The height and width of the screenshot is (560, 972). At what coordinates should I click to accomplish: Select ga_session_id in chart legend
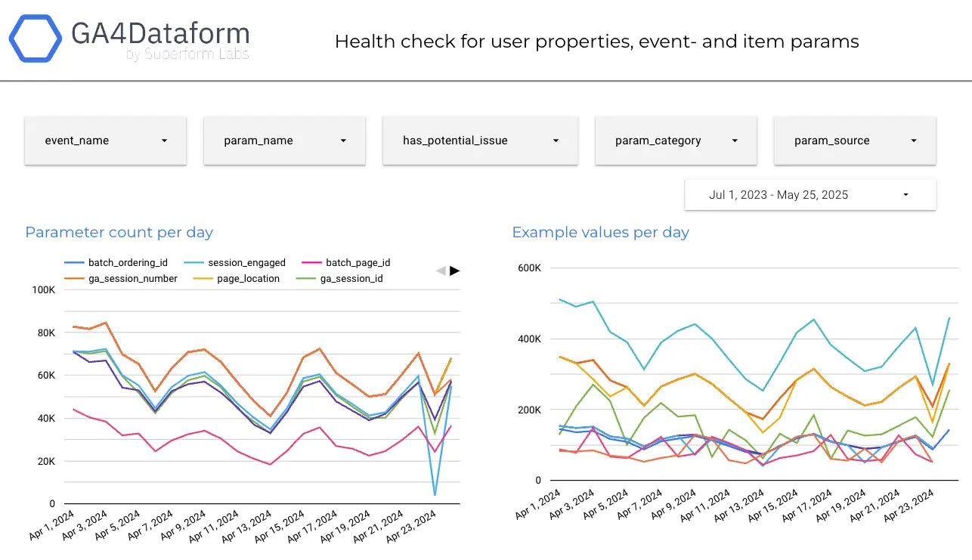pos(351,279)
